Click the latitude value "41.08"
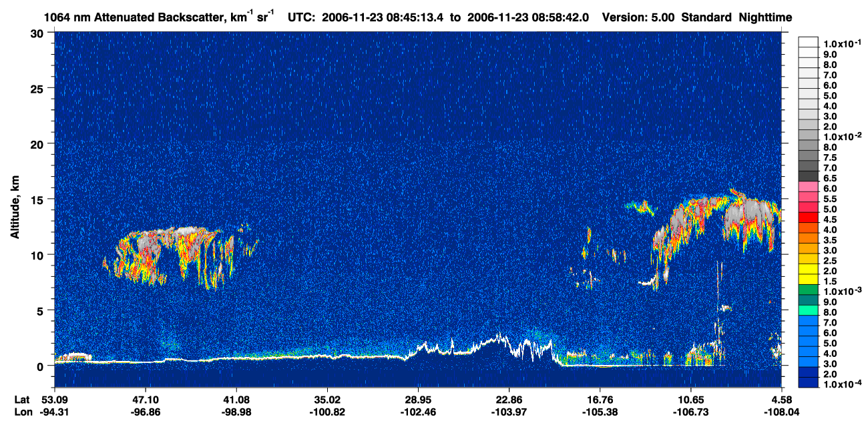Viewport: 868px width, 445px height. (x=236, y=400)
